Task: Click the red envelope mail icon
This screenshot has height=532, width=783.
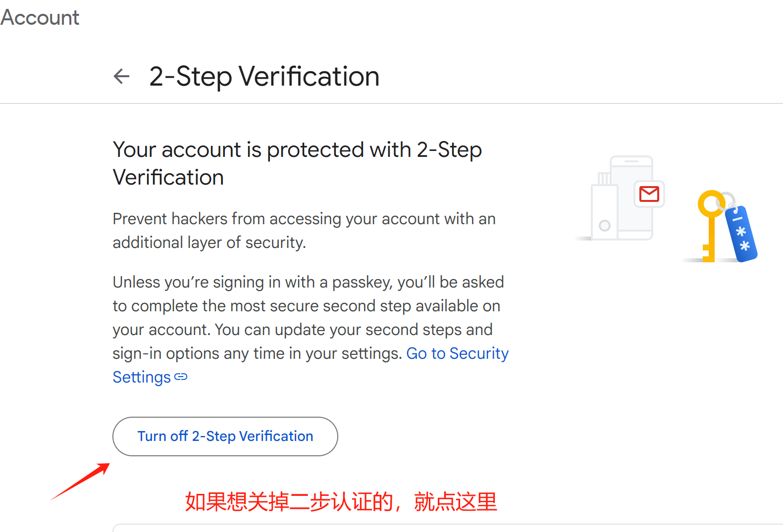Action: pos(649,194)
